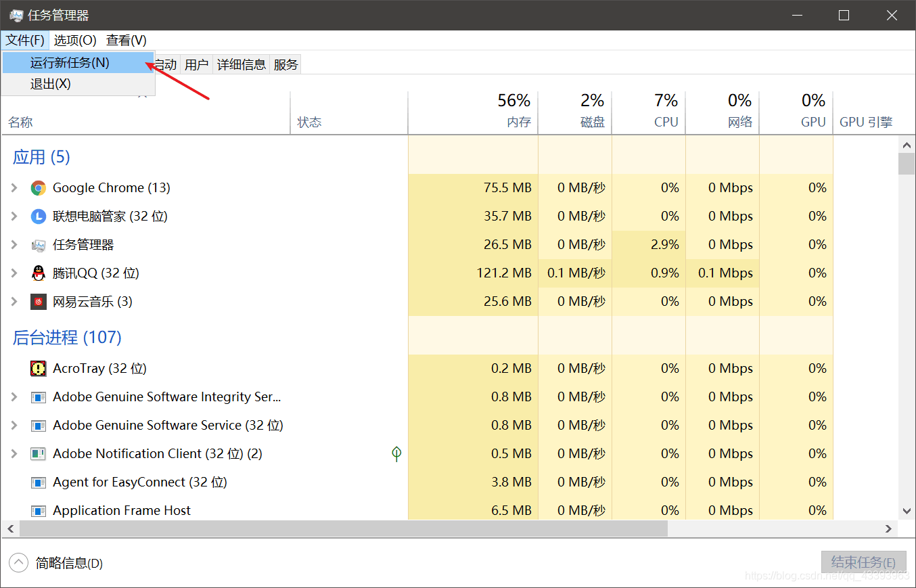Click the Agent for EasyConnect icon
The width and height of the screenshot is (916, 588).
pyautogui.click(x=39, y=482)
